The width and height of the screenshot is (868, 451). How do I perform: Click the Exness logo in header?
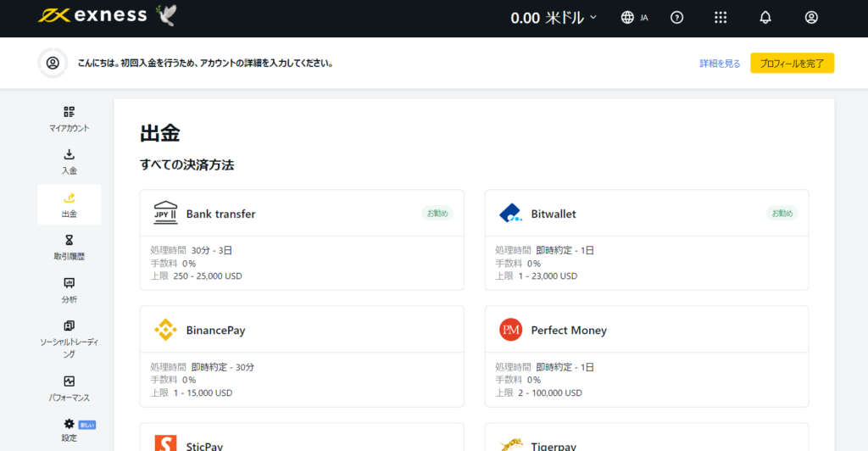click(x=92, y=15)
